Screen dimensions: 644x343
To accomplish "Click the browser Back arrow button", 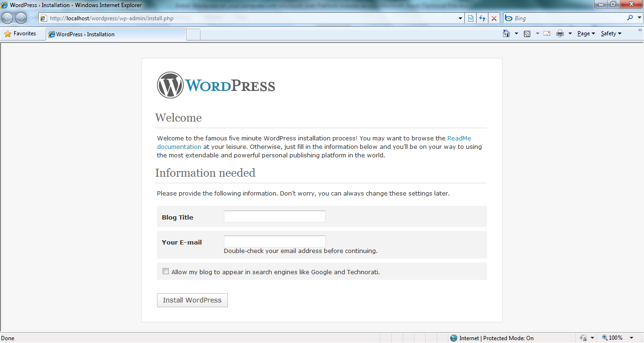I will pyautogui.click(x=8, y=18).
